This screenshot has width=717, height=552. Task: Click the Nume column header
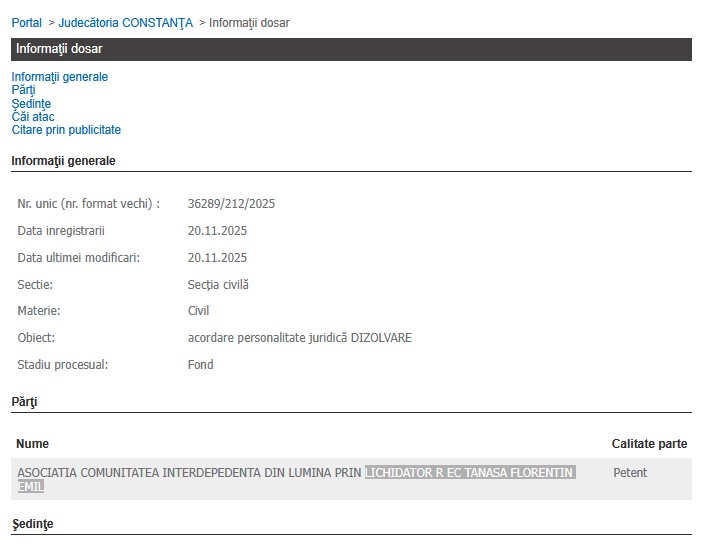(x=33, y=444)
